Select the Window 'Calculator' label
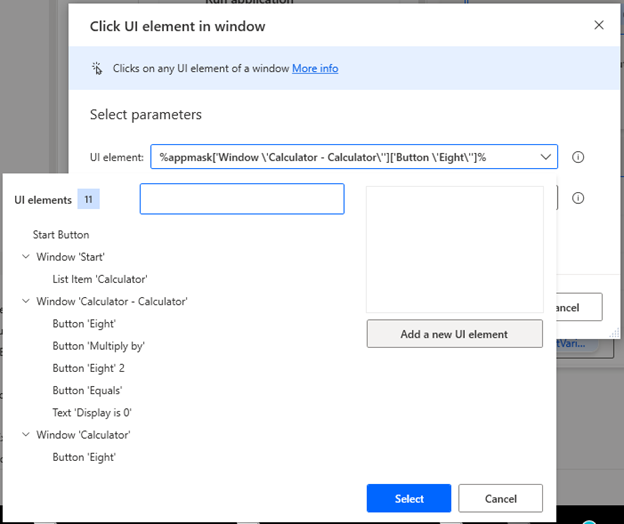 (83, 435)
